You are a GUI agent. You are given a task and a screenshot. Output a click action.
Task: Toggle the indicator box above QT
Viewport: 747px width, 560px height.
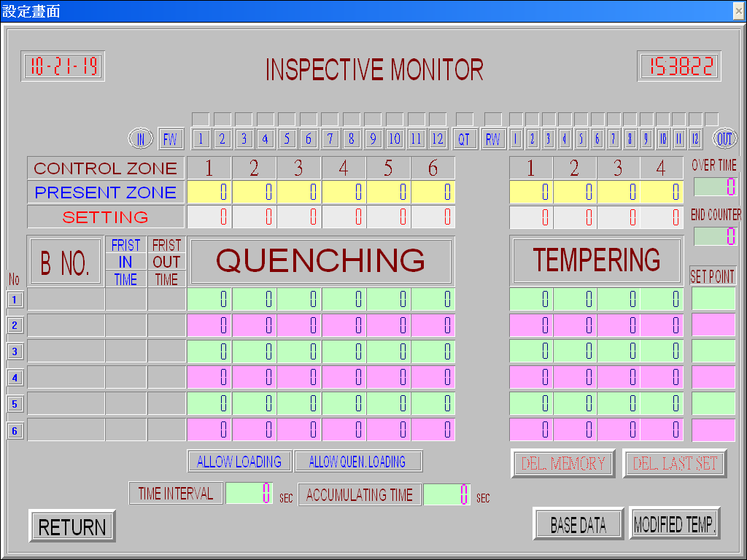pos(465,118)
